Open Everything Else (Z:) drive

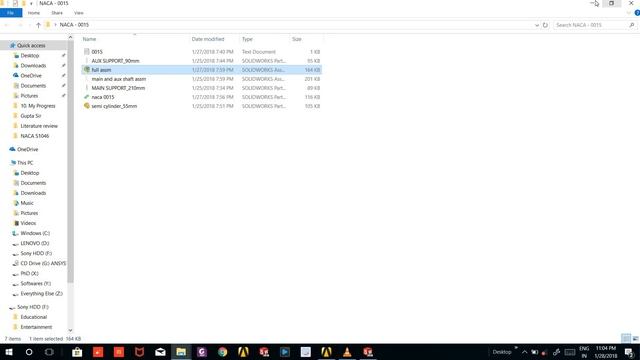[41, 293]
